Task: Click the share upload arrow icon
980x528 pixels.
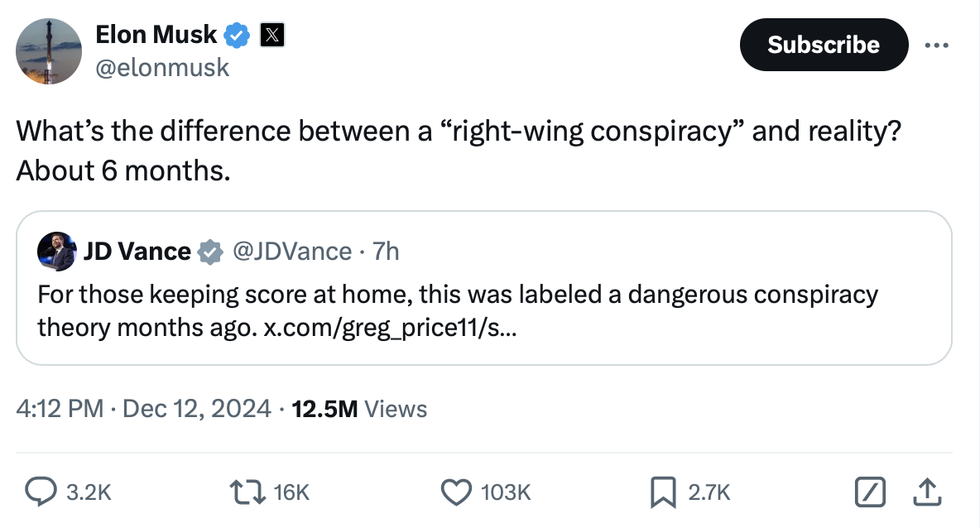Action: [x=928, y=492]
